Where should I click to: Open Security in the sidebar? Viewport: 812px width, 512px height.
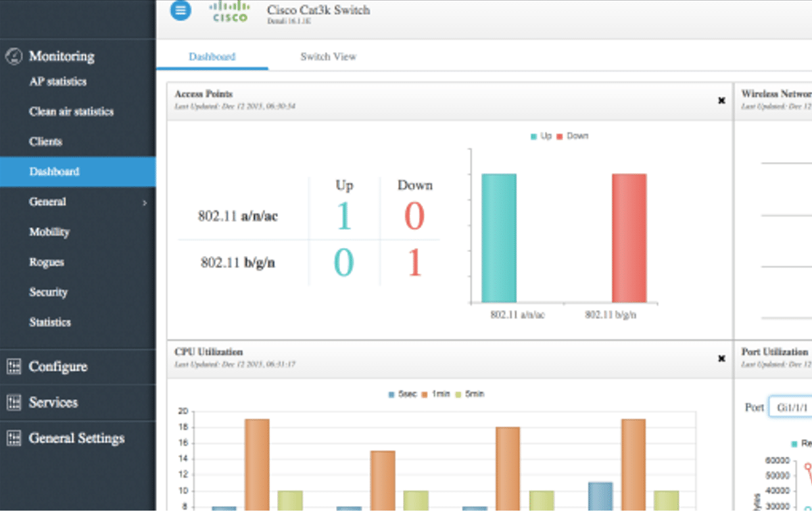click(48, 292)
